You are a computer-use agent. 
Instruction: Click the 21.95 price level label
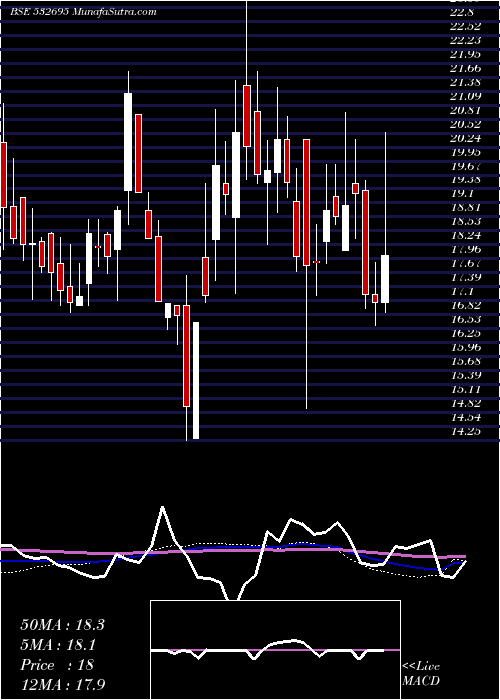click(x=466, y=54)
